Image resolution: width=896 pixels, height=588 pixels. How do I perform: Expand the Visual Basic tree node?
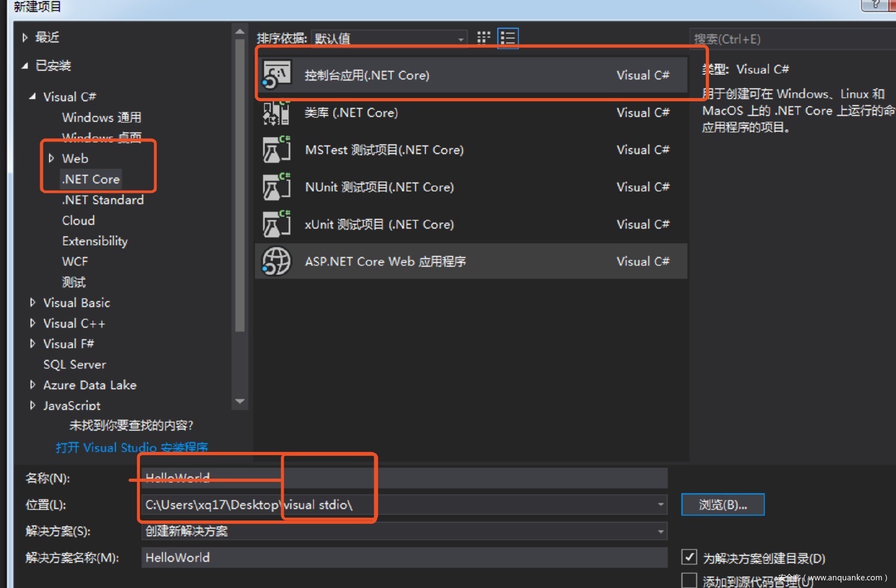pyautogui.click(x=33, y=303)
